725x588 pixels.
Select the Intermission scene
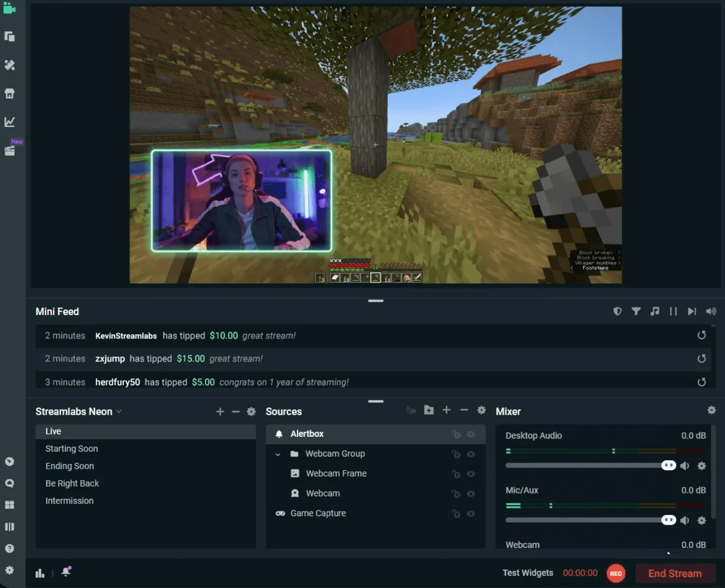[146, 501]
